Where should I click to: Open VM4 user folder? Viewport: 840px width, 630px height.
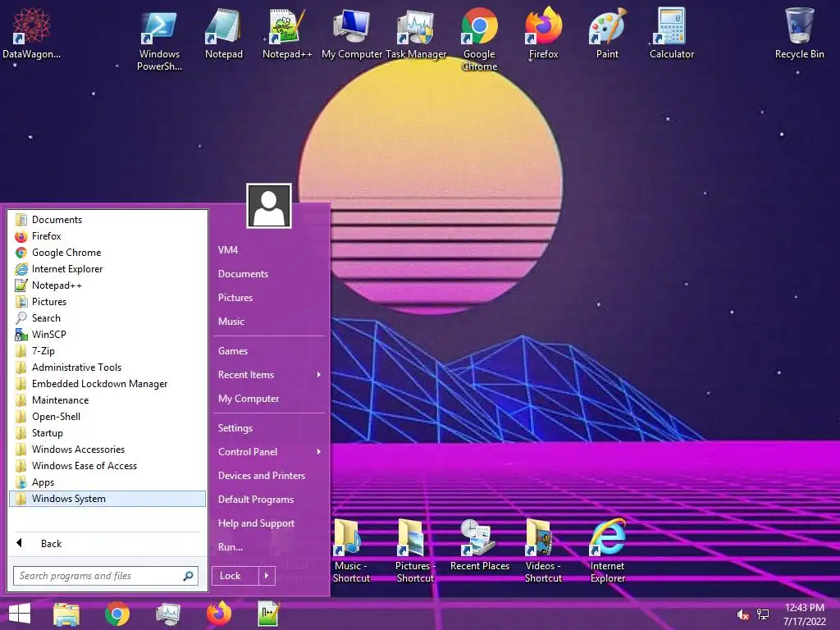[x=269, y=249]
